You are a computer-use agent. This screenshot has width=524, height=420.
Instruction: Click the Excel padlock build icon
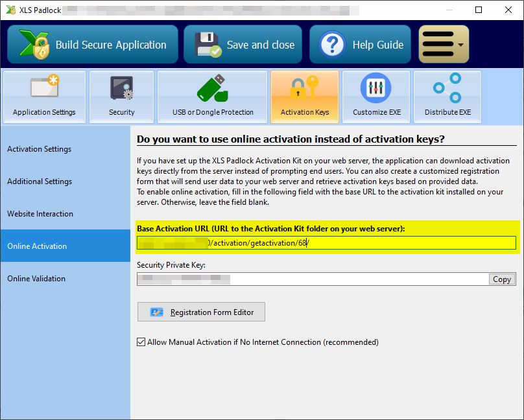(34, 45)
